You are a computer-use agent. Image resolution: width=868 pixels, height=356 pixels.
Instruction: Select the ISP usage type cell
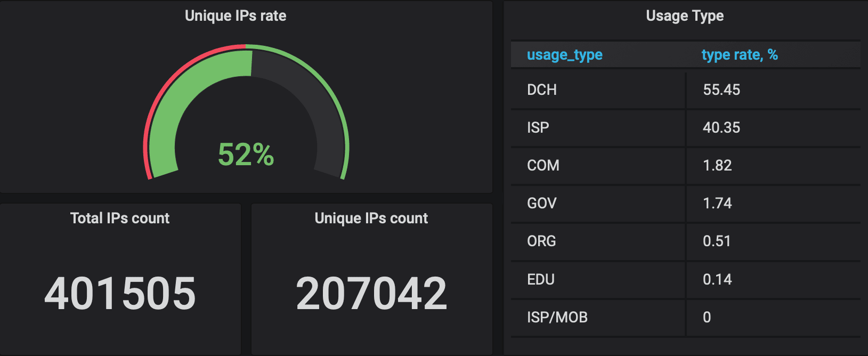538,127
